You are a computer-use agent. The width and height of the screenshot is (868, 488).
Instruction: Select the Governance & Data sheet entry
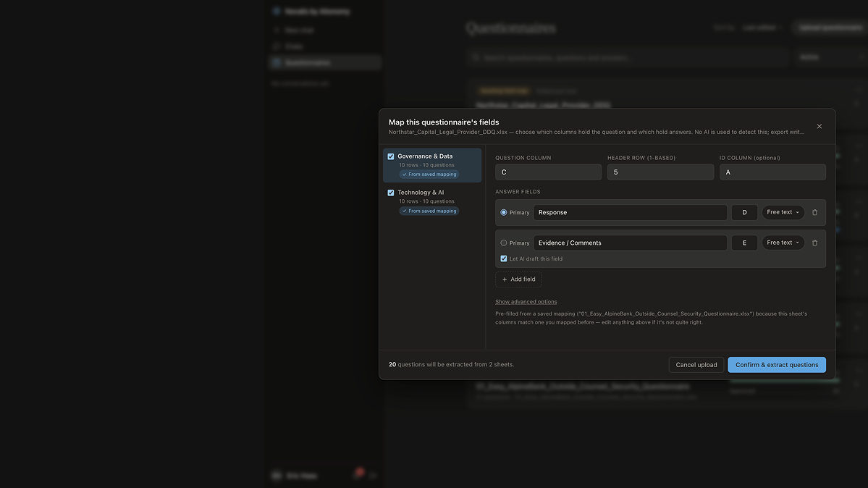pyautogui.click(x=431, y=165)
